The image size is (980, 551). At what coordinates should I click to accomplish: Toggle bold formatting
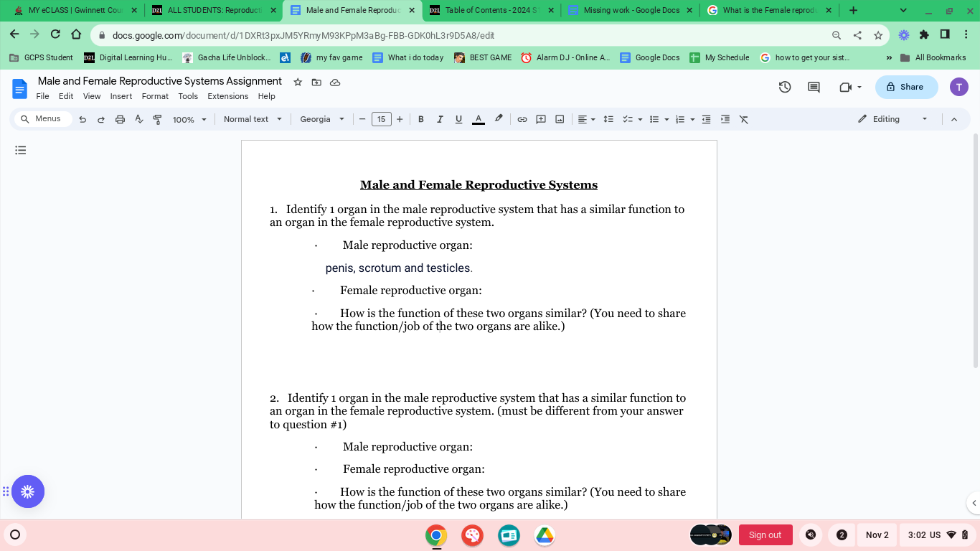pos(421,119)
